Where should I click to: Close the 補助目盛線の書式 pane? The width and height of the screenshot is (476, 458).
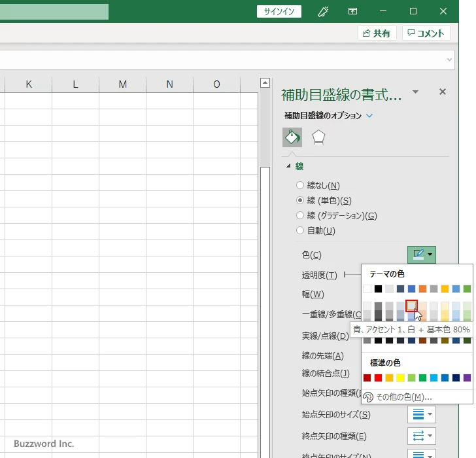pos(443,92)
